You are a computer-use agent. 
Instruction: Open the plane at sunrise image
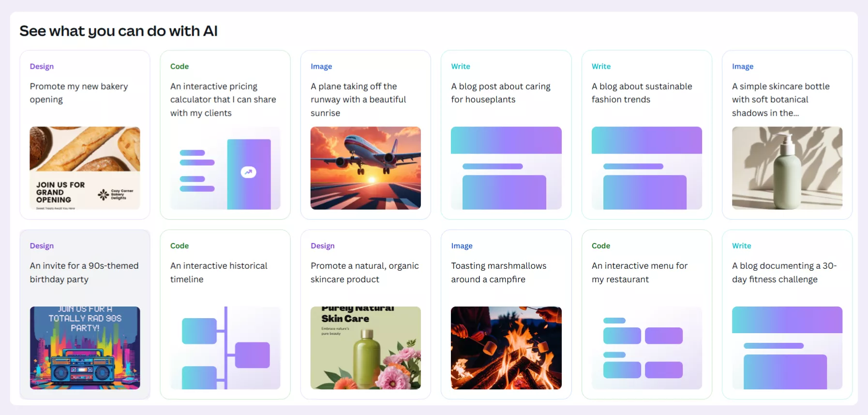click(366, 168)
